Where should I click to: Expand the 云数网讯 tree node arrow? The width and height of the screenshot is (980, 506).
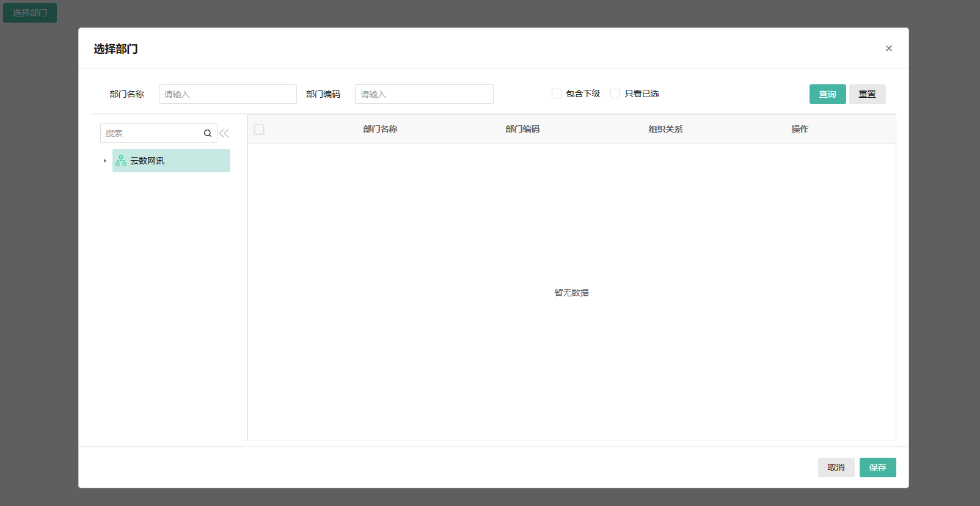105,161
